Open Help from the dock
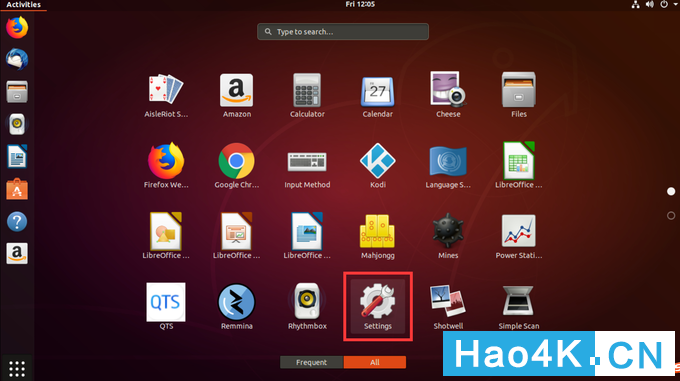The width and height of the screenshot is (680, 381). click(17, 221)
